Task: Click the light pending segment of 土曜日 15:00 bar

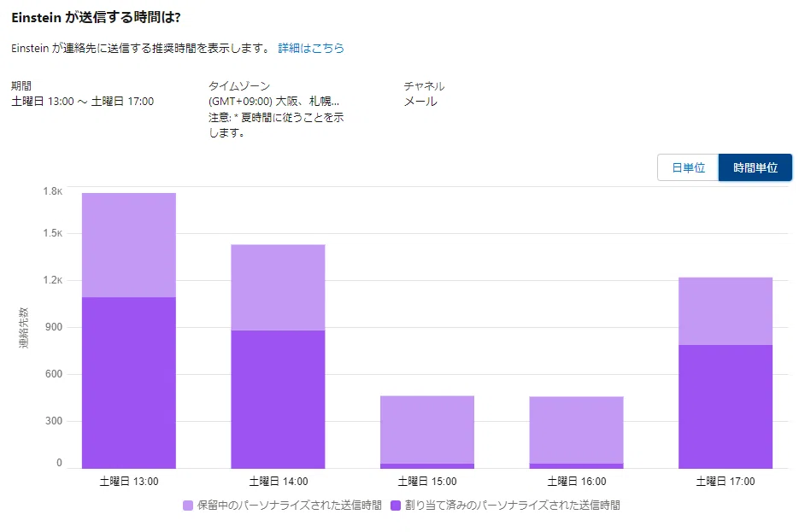Action: coord(427,430)
